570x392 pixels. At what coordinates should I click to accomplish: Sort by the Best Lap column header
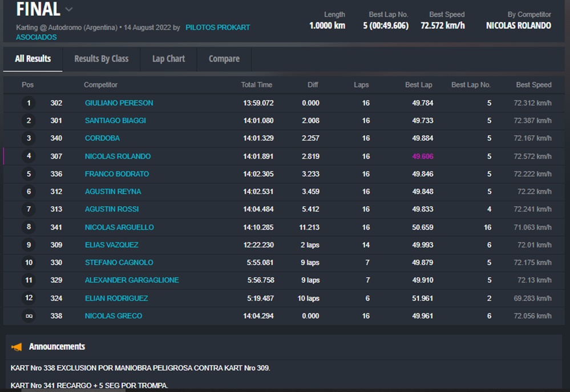tap(418, 85)
